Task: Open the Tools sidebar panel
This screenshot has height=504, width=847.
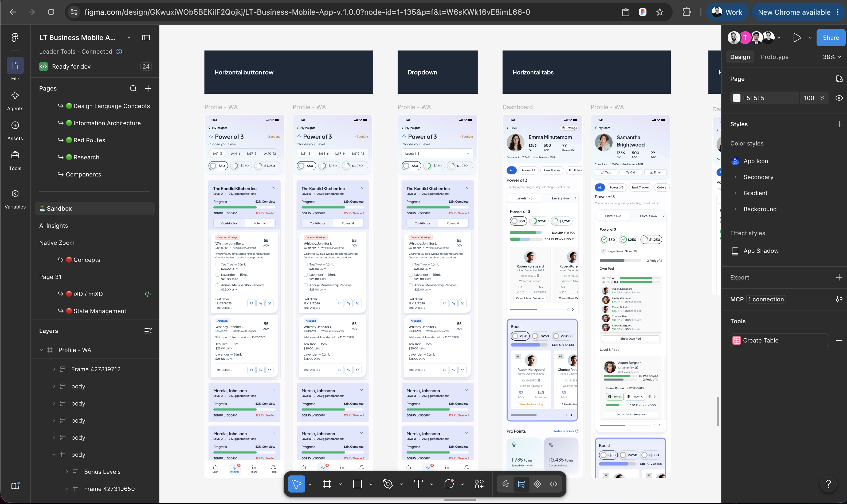Action: click(x=15, y=161)
